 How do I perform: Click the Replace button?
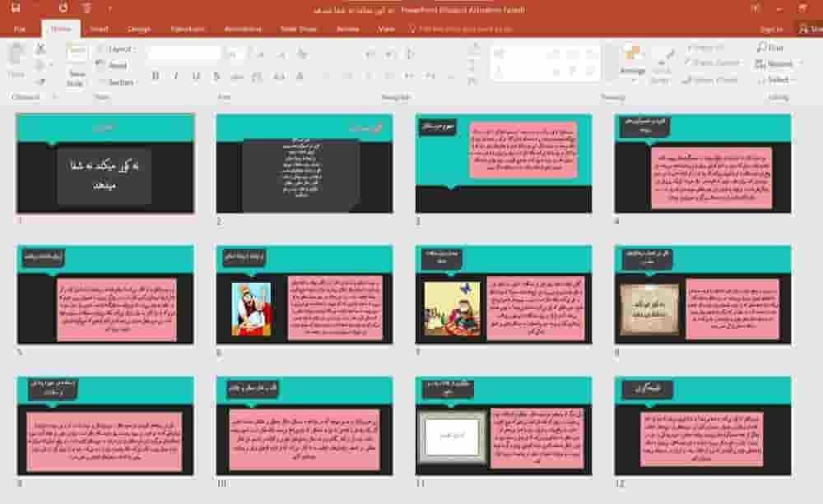click(x=776, y=63)
